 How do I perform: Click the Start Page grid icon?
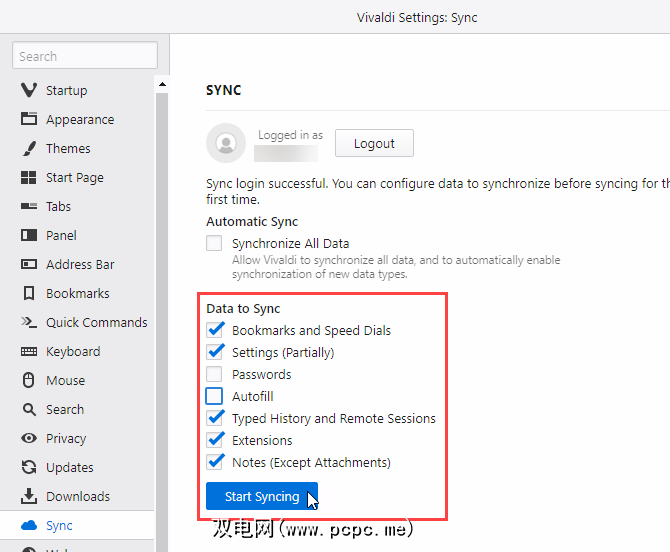(29, 177)
